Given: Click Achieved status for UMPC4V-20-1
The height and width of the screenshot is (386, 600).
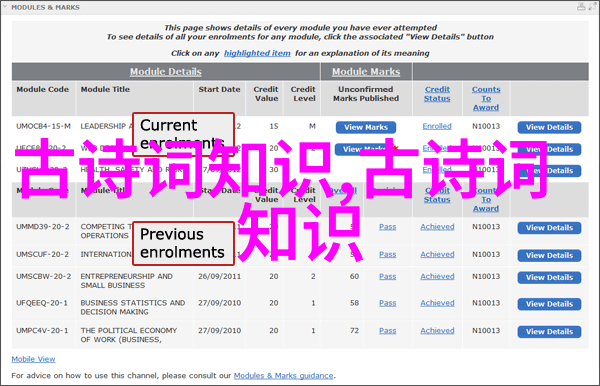Looking at the screenshot, I should point(437,331).
